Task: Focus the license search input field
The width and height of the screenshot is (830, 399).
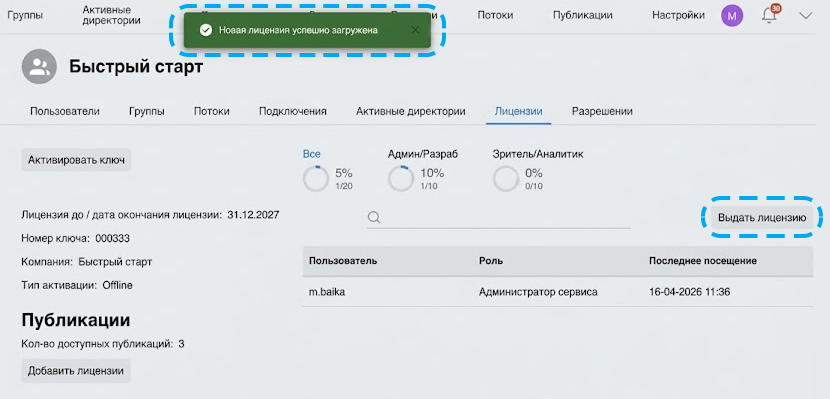Action: (499, 217)
